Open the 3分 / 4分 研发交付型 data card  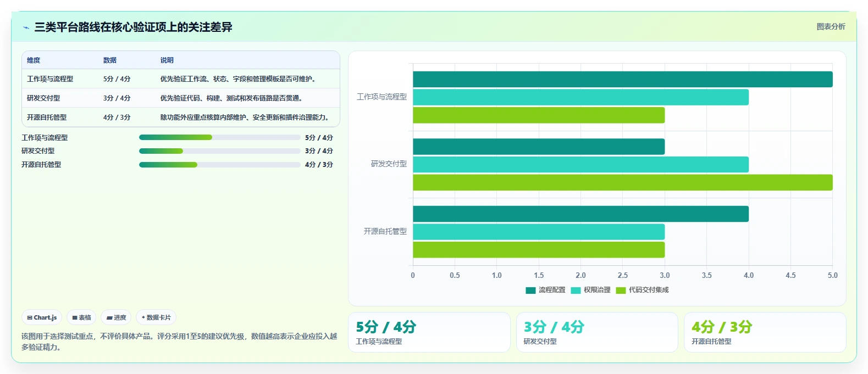[x=597, y=332]
